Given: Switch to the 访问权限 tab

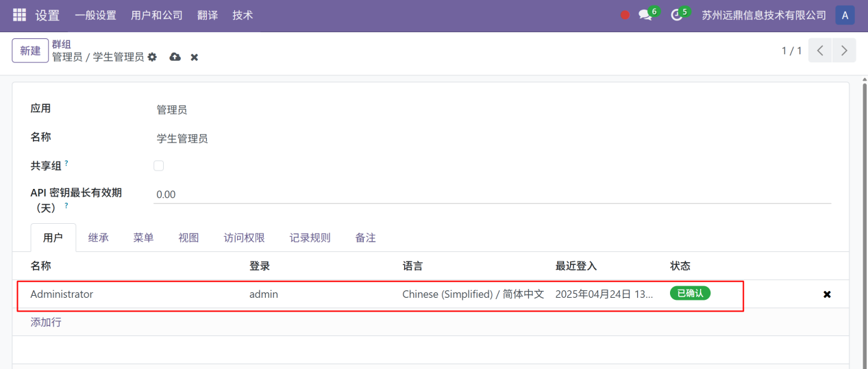Looking at the screenshot, I should coord(245,238).
